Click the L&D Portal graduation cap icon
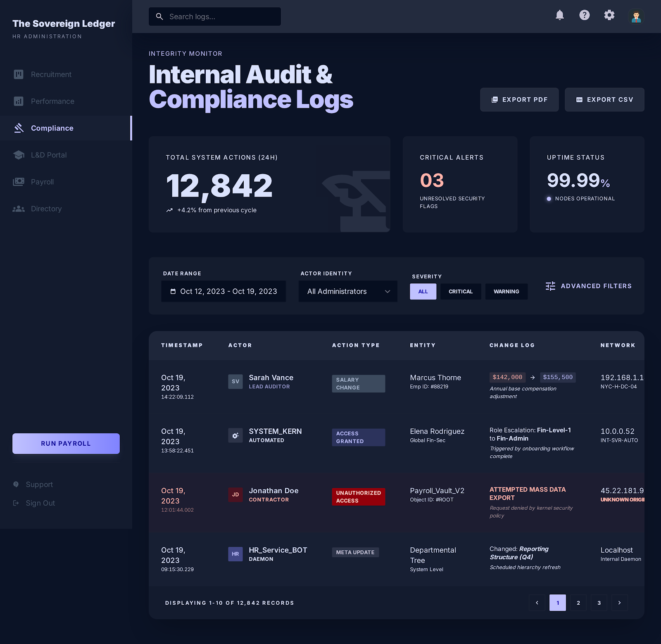Image resolution: width=661 pixels, height=644 pixels. (x=19, y=155)
